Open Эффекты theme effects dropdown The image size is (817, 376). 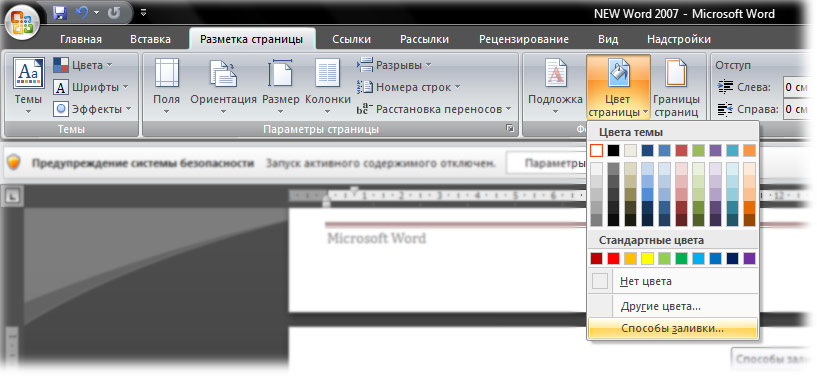93,109
